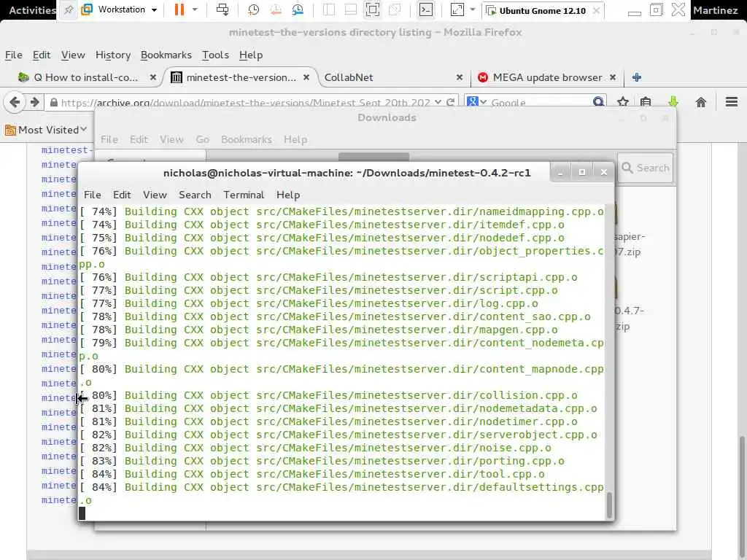This screenshot has height=560, width=747.
Task: Click the search magnifier icon
Action: tap(598, 101)
